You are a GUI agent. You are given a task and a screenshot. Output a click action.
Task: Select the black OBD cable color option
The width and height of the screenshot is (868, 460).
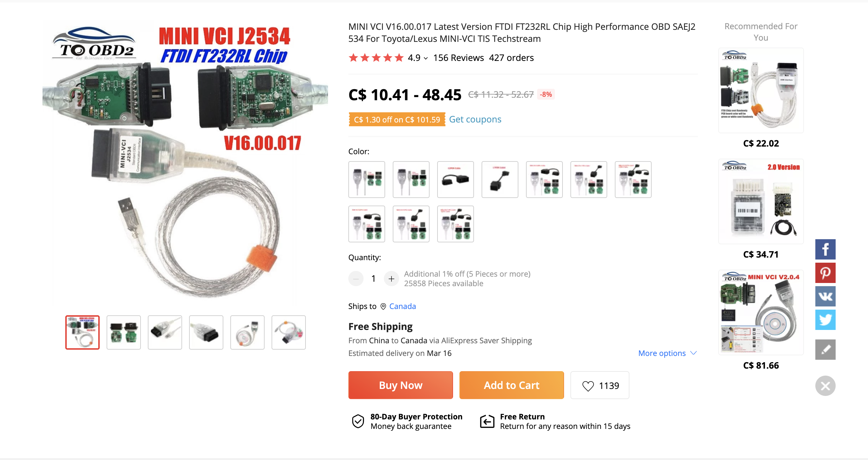coord(455,180)
